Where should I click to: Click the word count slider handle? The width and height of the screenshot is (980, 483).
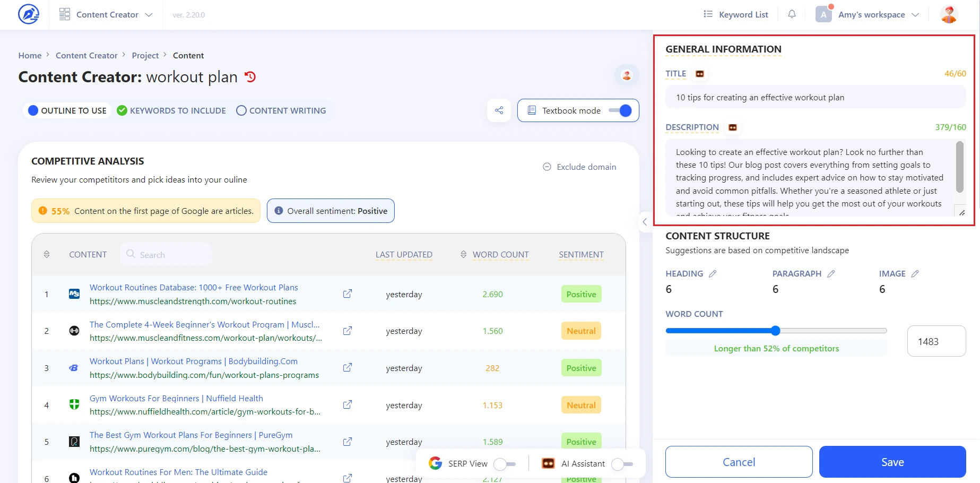click(775, 331)
